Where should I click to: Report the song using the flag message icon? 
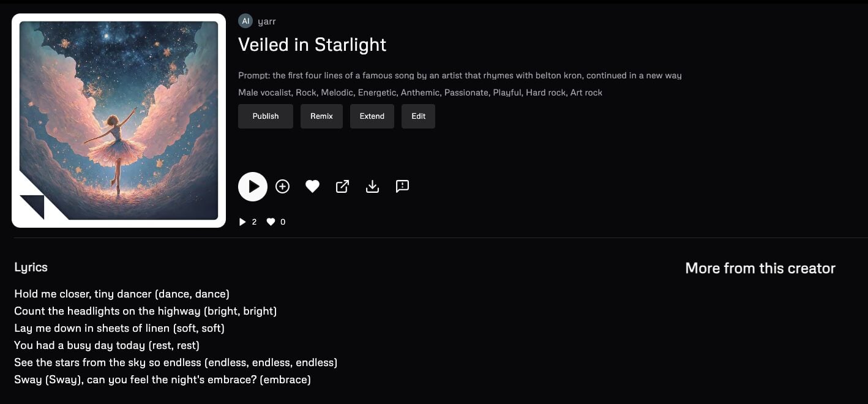(x=402, y=186)
